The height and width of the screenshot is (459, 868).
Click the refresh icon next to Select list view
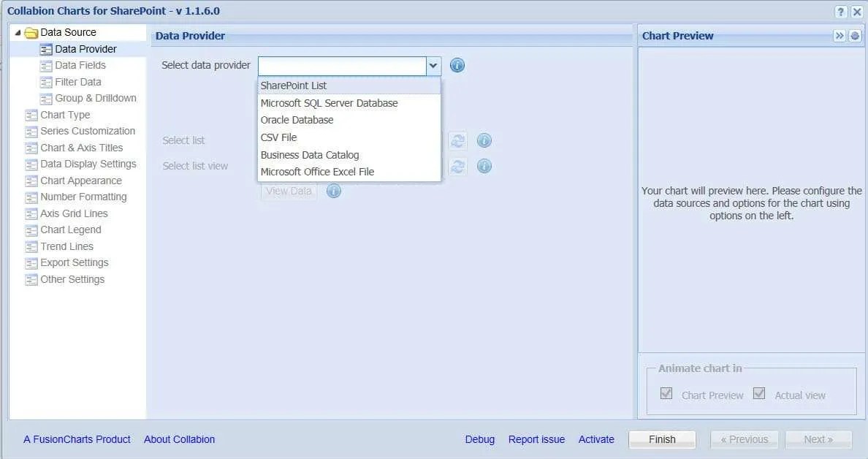tap(457, 166)
